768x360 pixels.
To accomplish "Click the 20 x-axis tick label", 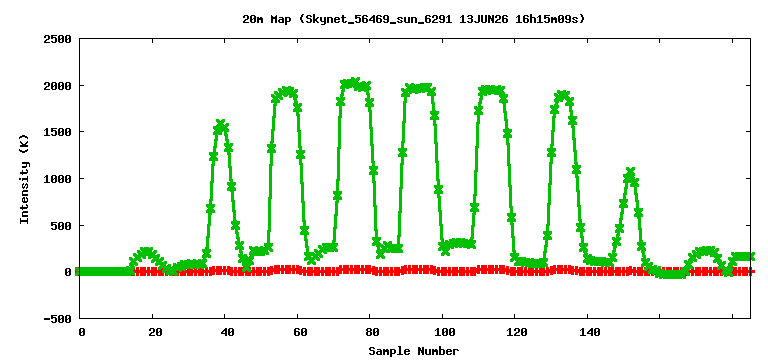I will click(153, 333).
